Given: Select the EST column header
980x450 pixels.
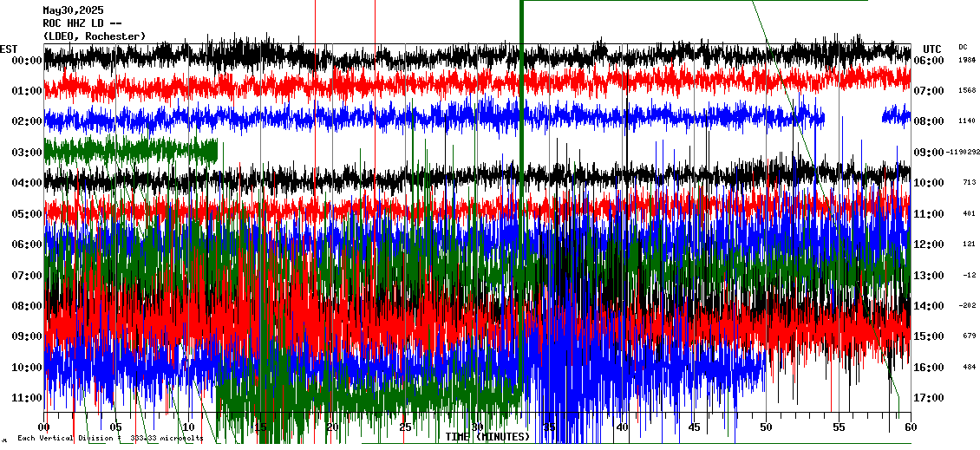Looking at the screenshot, I should pyautogui.click(x=9, y=49).
